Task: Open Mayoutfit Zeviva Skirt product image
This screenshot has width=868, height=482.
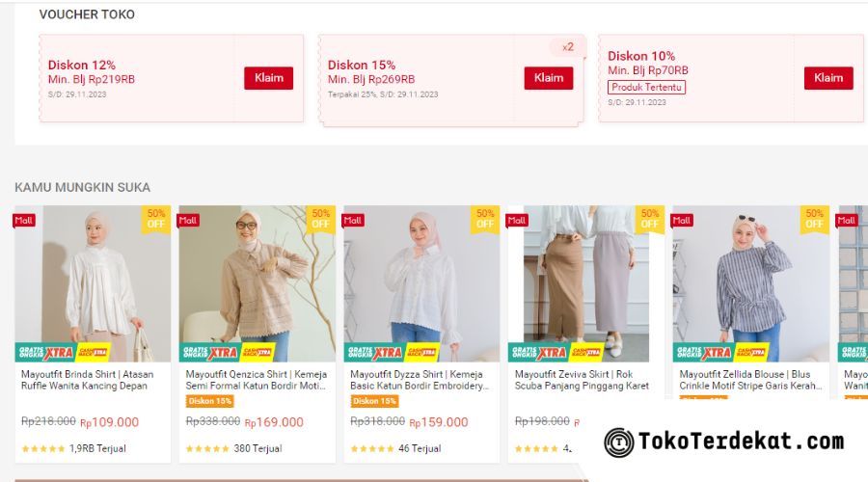Action: [586, 283]
